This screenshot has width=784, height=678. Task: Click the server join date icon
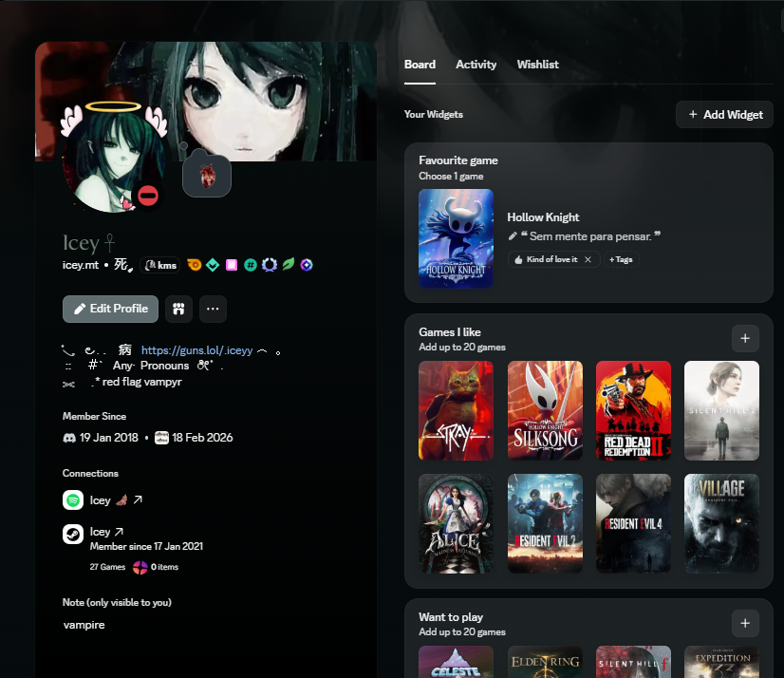(161, 438)
